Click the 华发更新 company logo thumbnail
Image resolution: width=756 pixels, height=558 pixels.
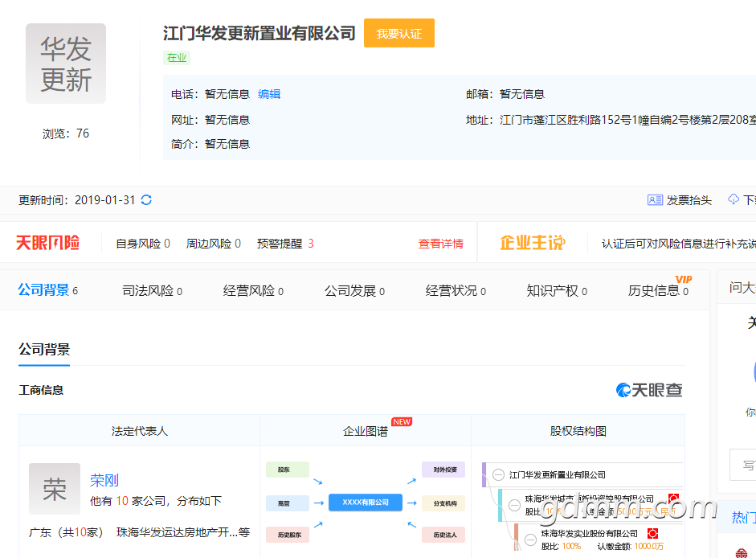66,64
